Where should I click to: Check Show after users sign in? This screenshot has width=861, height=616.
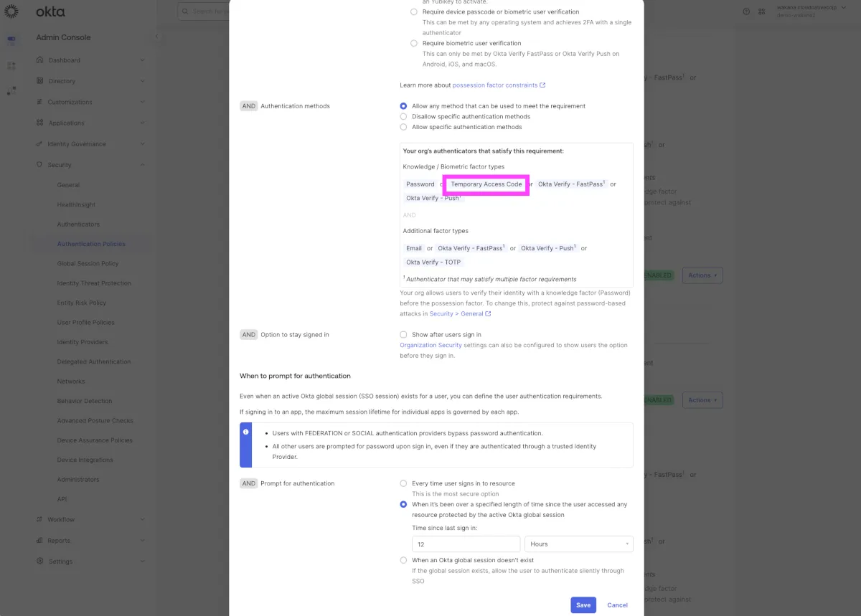403,334
